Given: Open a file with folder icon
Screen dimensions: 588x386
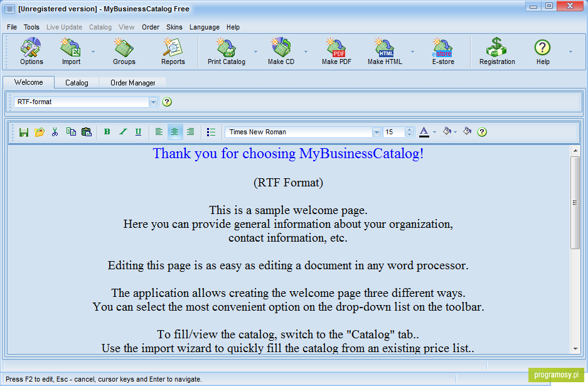Looking at the screenshot, I should pyautogui.click(x=40, y=132).
